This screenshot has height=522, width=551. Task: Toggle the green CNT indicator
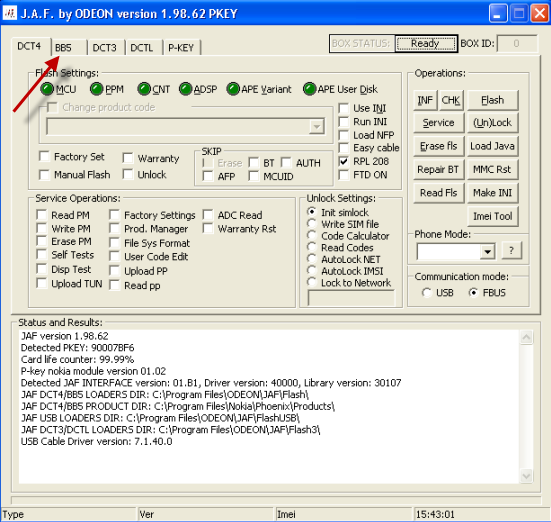tap(144, 89)
